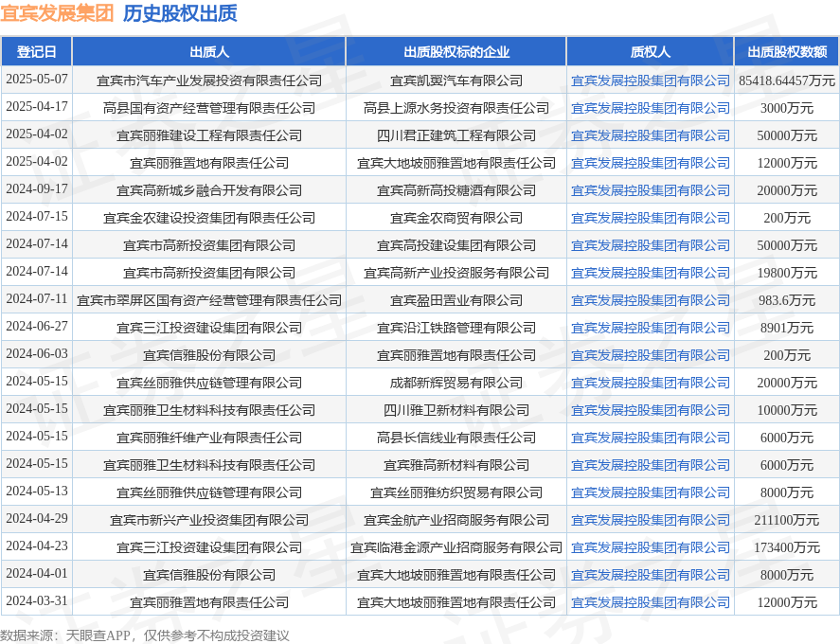Select company 宜宾临港金源产业招商服务有限公司
840x644 pixels.
(x=456, y=547)
